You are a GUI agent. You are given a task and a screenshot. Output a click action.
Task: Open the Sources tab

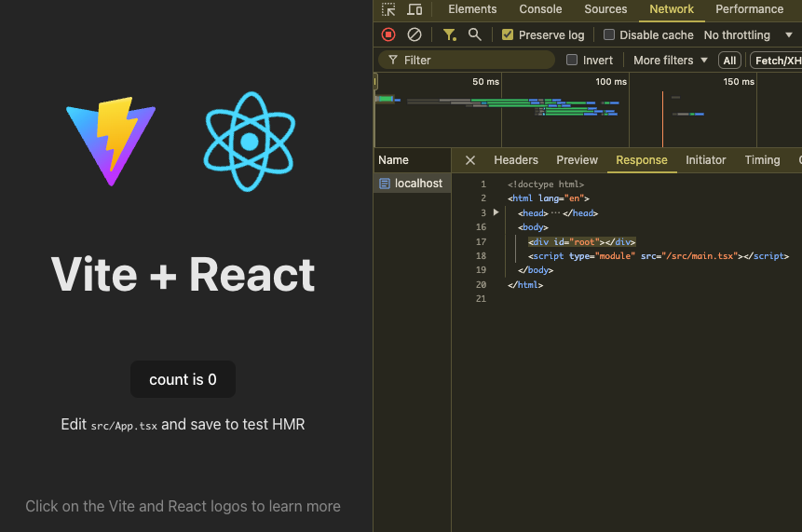pyautogui.click(x=605, y=9)
